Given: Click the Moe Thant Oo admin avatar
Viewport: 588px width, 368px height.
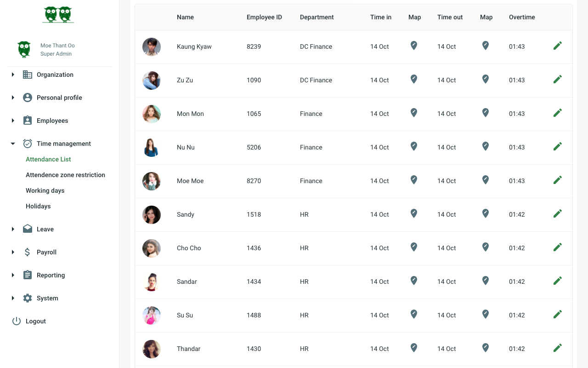Looking at the screenshot, I should click(24, 49).
